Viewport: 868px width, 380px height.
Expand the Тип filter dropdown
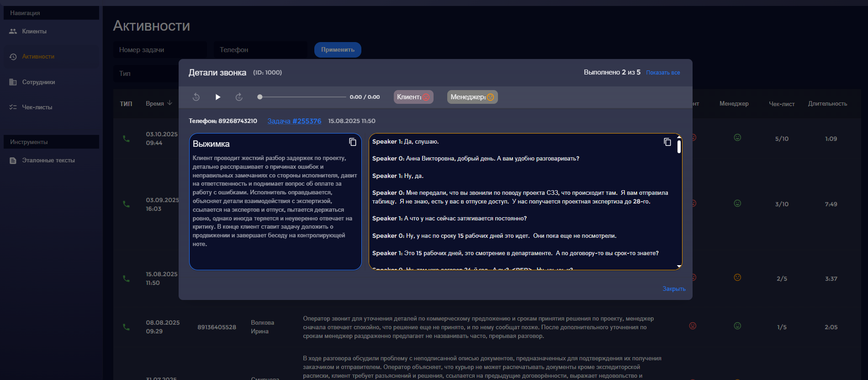146,74
